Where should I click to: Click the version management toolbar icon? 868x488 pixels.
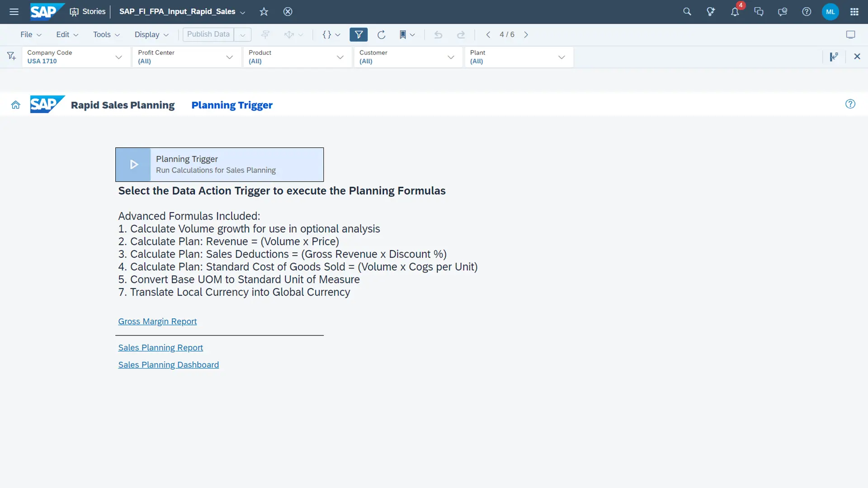(x=265, y=34)
